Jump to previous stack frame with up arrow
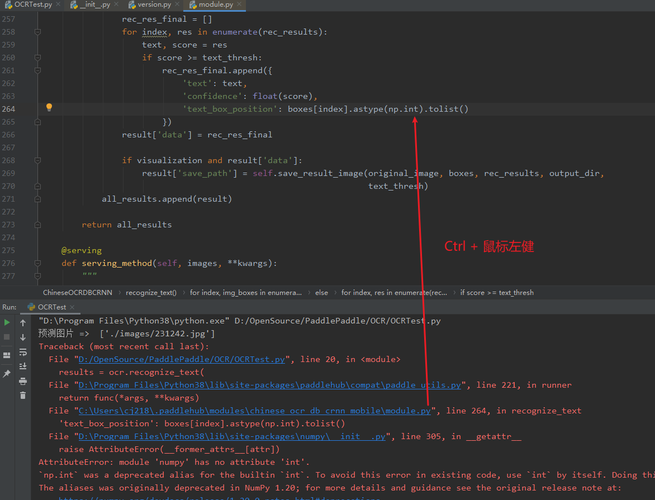 point(23,322)
